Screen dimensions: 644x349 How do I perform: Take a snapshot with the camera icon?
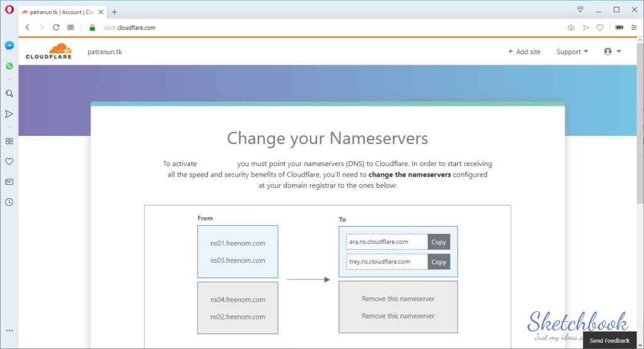tap(571, 28)
